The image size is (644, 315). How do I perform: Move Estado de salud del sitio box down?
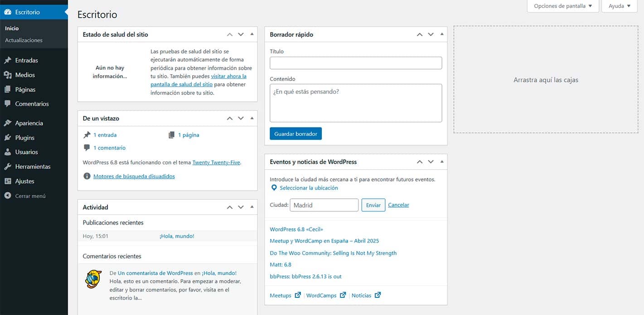pos(241,34)
